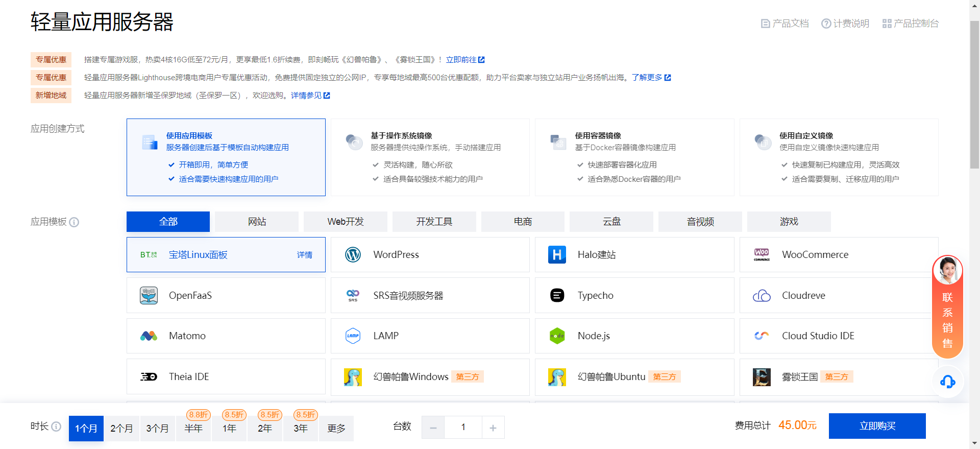The height and width of the screenshot is (449, 980).
Task: Click the OpenFaaS whale icon
Action: 149,295
